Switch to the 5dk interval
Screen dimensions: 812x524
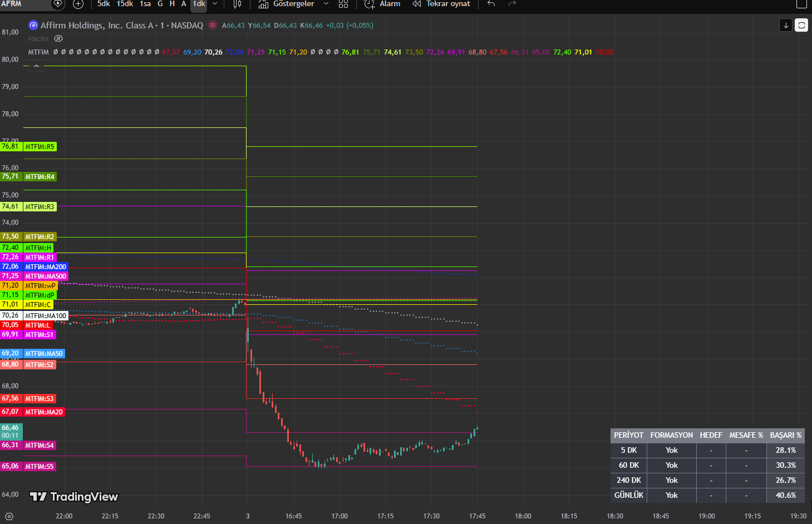point(104,4)
